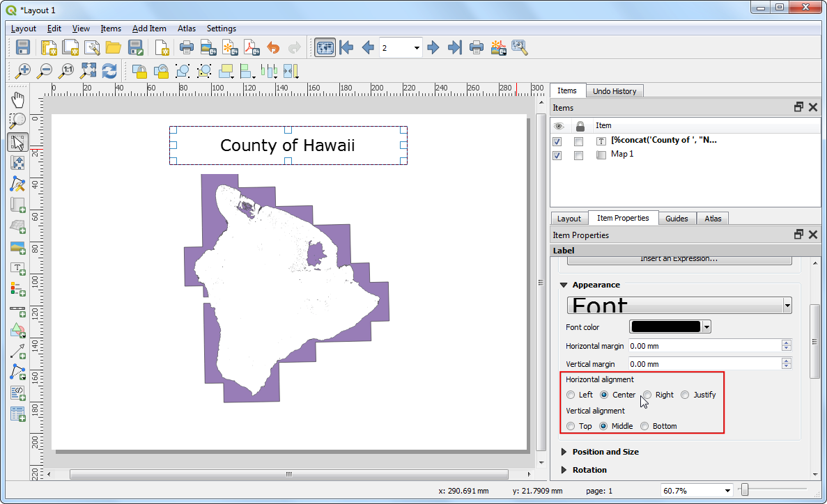Click the Refresh View icon
Viewport: 827px width, 504px height.
[109, 70]
